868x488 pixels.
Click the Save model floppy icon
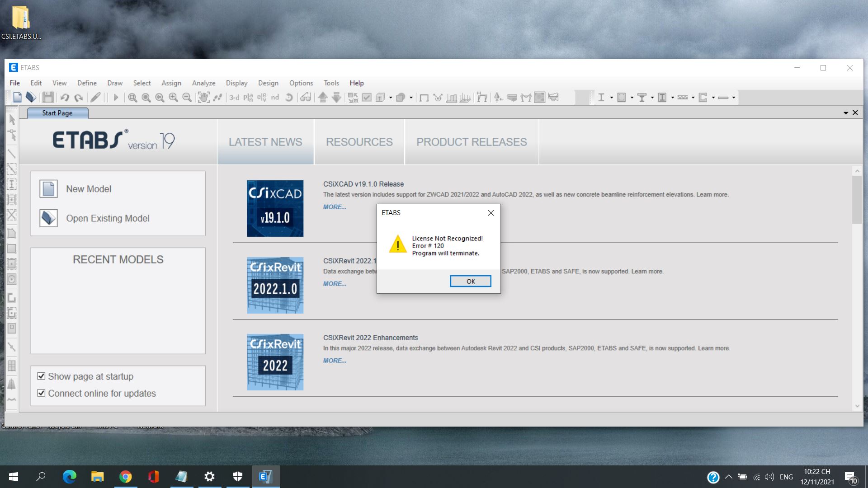coord(48,97)
